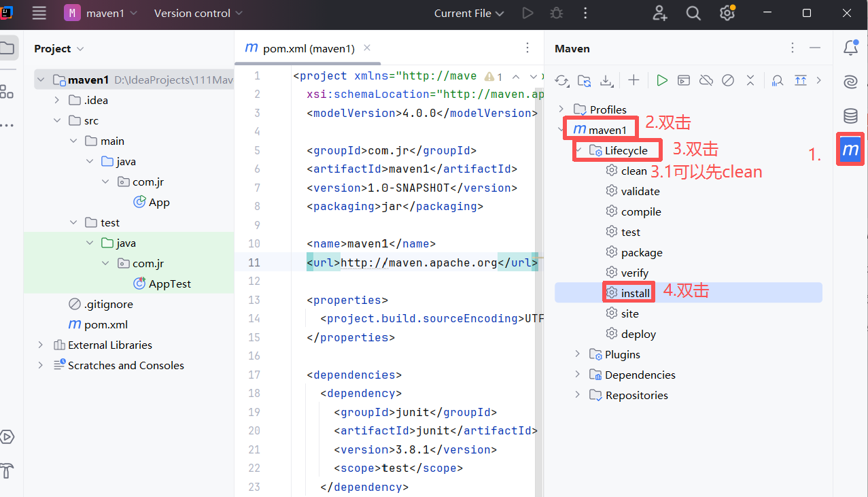Click toolbar icon with two up arrows

[x=801, y=80]
